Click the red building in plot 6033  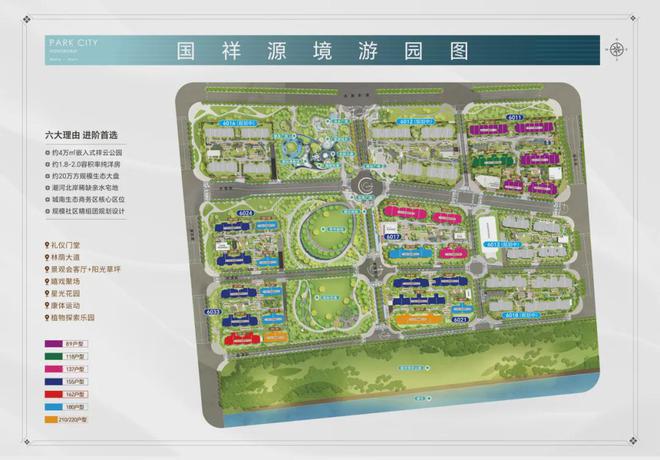pos(241,339)
